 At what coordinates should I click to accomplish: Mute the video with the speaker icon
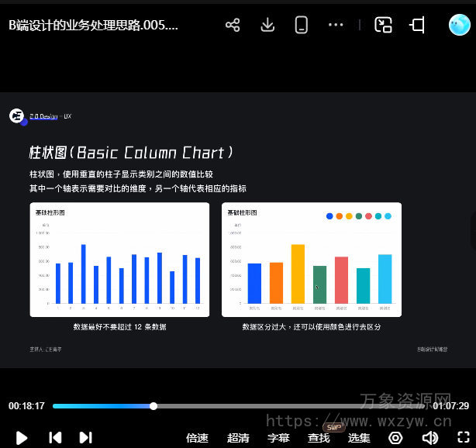429,438
